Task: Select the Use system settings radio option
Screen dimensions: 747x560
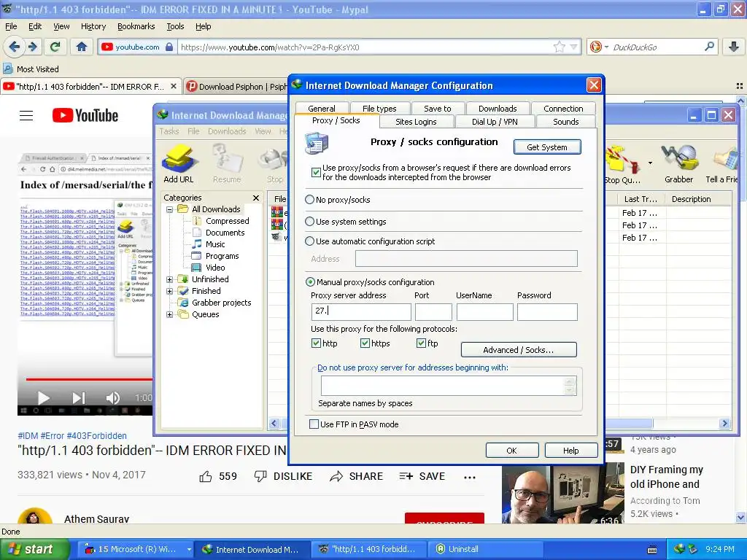Action: click(309, 222)
